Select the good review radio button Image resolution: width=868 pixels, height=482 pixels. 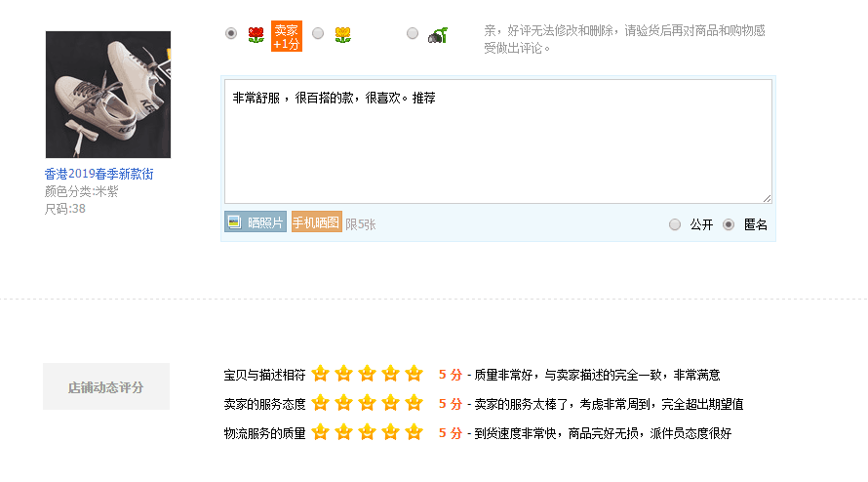(x=231, y=34)
